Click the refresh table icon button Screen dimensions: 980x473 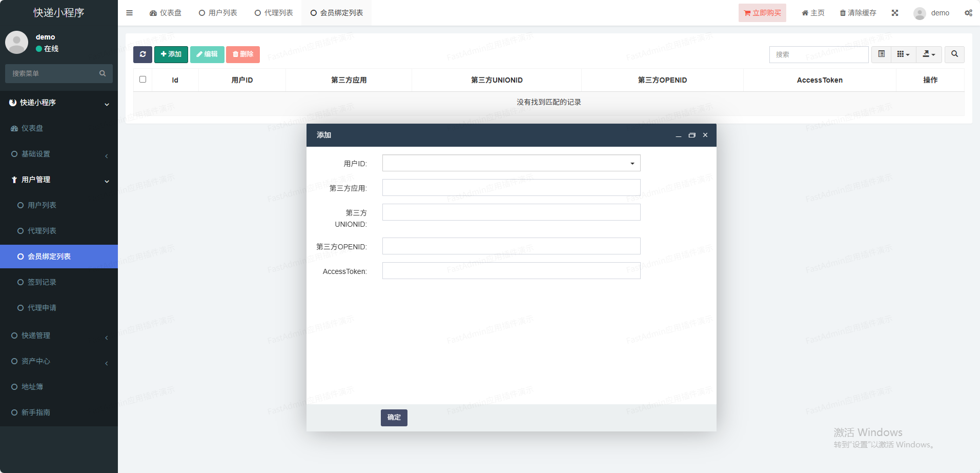point(142,54)
